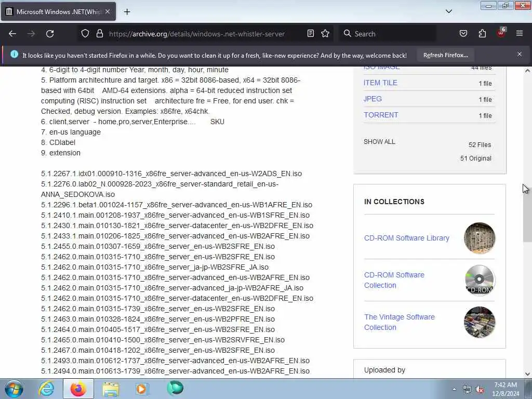Open the Extensions puzzle icon
Screen dimensions: 532x399
point(482,34)
